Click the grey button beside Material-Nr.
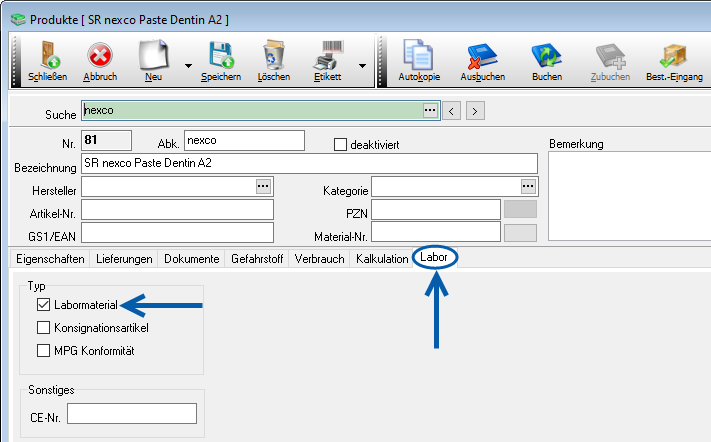Screen dimensions: 711x442 pyautogui.click(x=521, y=233)
